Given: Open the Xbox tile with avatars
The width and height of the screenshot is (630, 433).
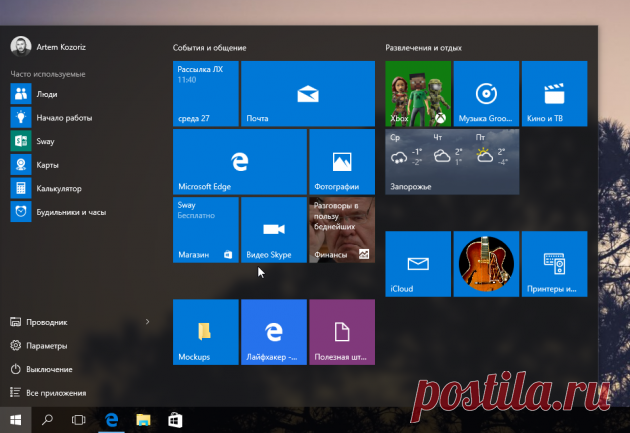Looking at the screenshot, I should [x=418, y=94].
